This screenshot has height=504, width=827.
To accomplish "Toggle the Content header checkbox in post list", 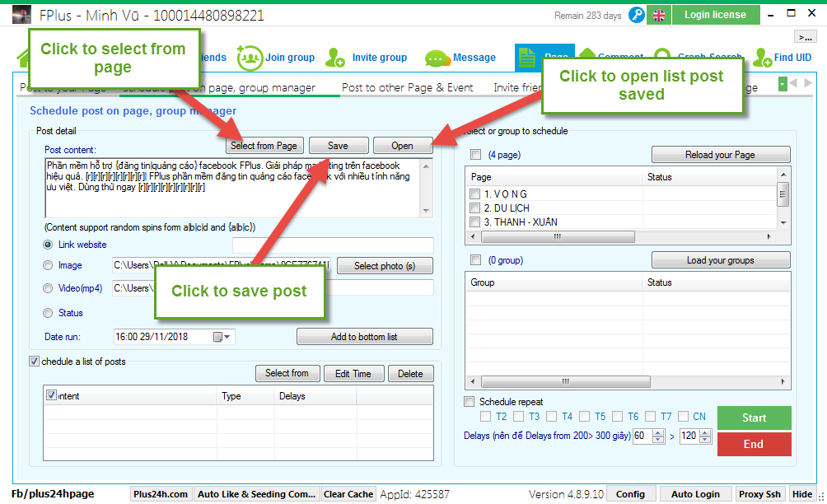I will pos(51,394).
